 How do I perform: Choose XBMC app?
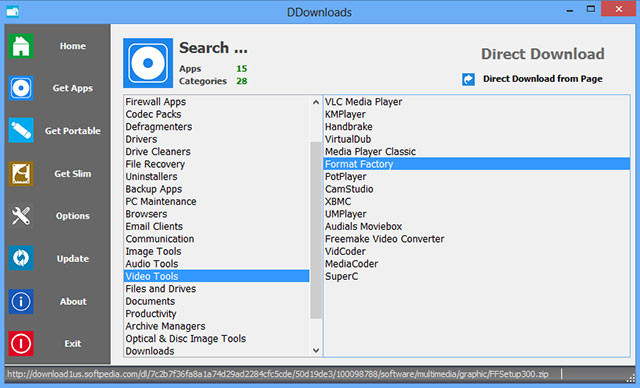(477, 201)
